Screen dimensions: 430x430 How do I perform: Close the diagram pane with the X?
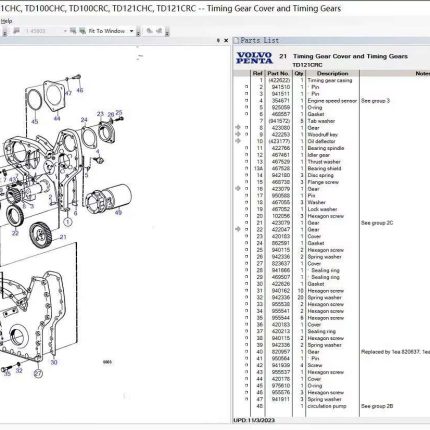[x=226, y=40]
